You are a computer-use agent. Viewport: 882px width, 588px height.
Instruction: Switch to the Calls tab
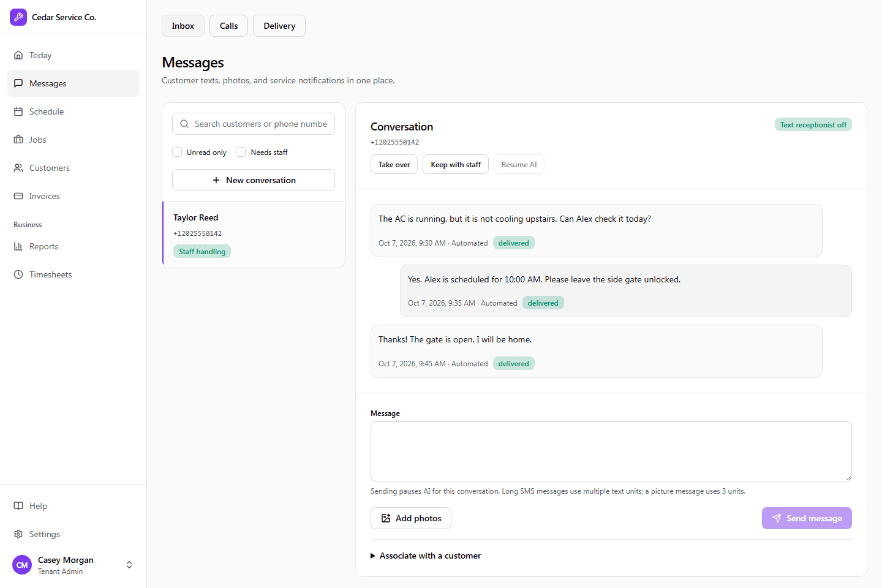pyautogui.click(x=229, y=26)
